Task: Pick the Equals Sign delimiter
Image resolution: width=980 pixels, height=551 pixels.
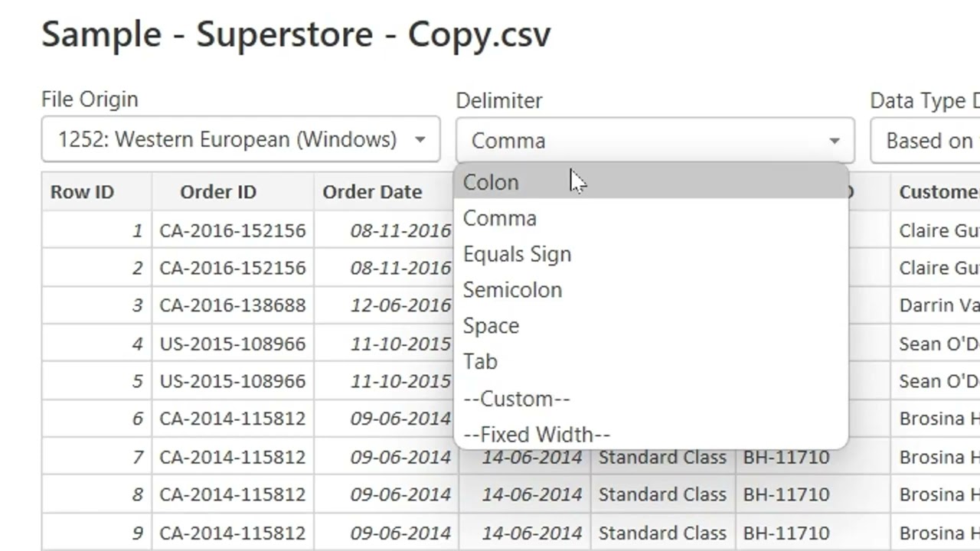Action: click(518, 254)
